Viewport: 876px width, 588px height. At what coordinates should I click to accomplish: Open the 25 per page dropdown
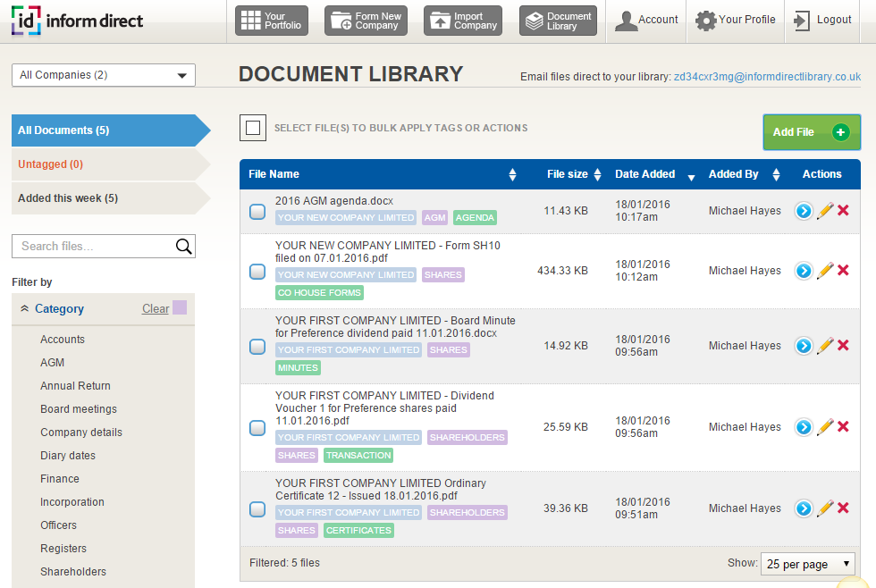[x=807, y=564]
